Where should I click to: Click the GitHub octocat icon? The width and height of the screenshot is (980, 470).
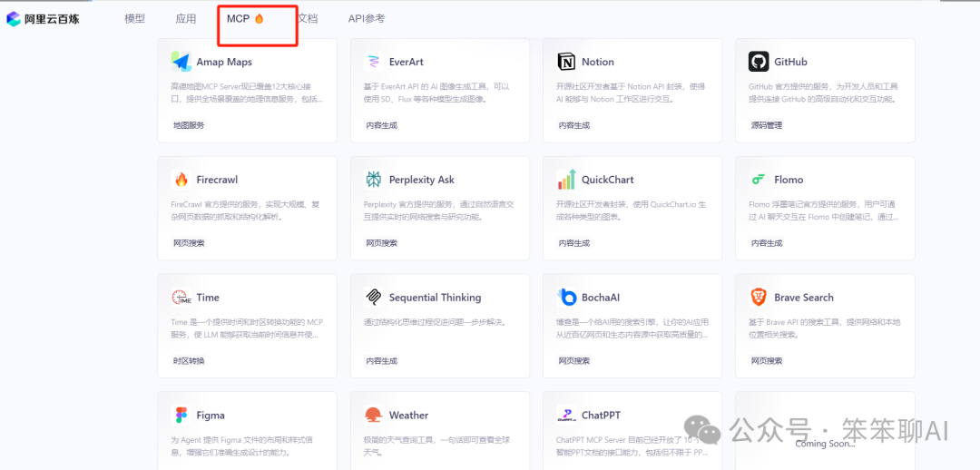(758, 62)
